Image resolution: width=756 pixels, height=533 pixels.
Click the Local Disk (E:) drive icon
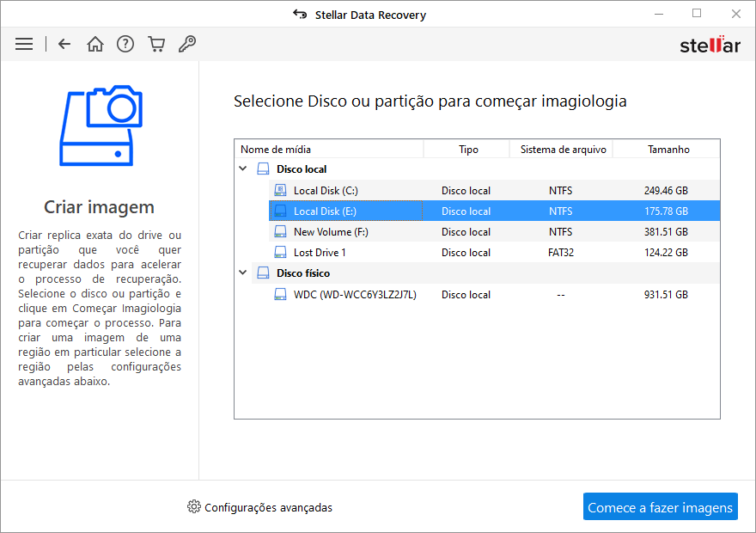[x=280, y=211]
